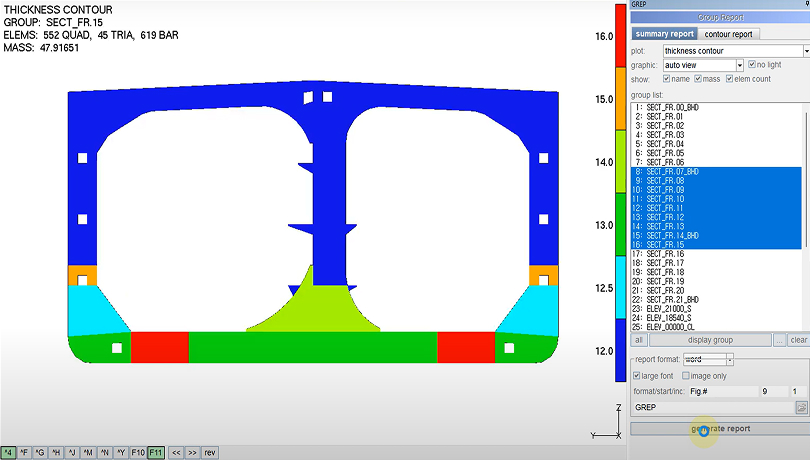Expand the graphic auto view dropdown
Screen dimensions: 810x460
point(739,65)
